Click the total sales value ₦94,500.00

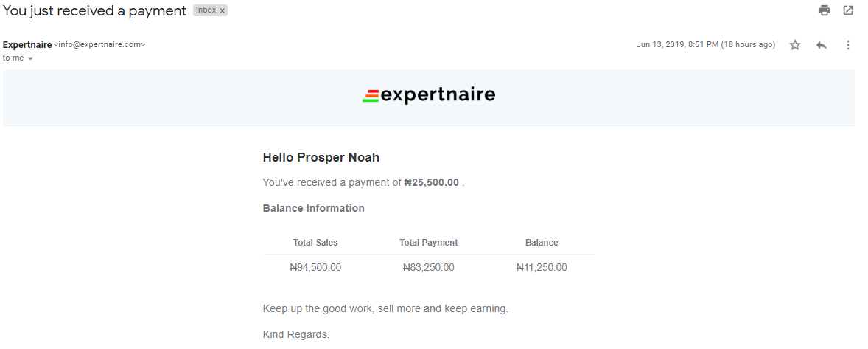click(x=315, y=268)
